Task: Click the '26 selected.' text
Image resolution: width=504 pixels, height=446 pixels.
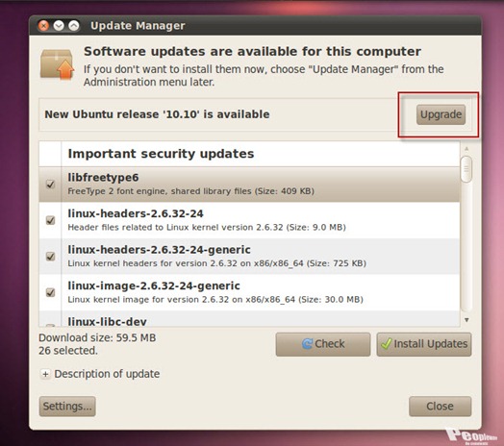Action: point(68,351)
